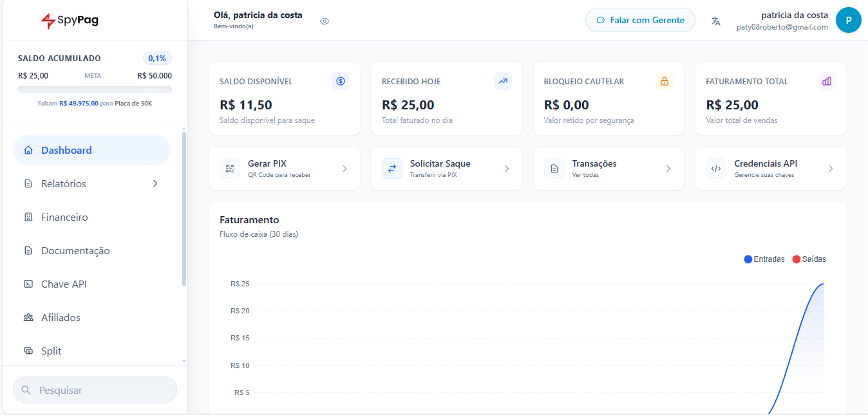Viewport: 868px width, 415px height.
Task: Click the Pesquisar search field
Action: coord(95,390)
